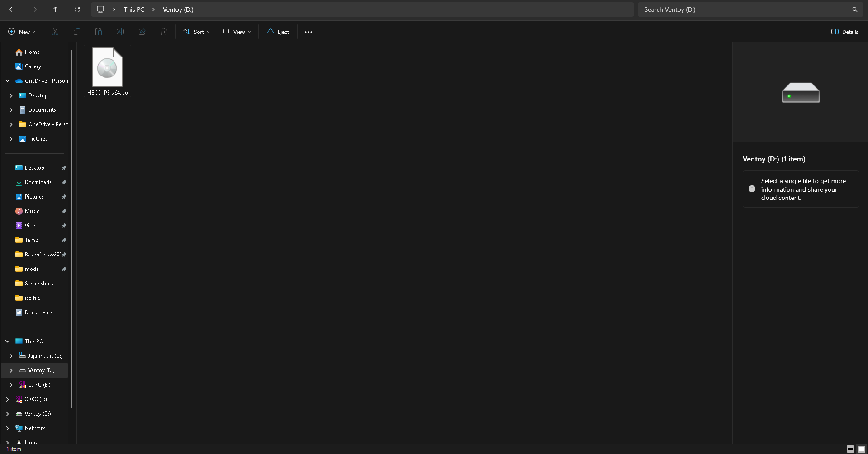Open the New dropdown menu

[x=22, y=32]
